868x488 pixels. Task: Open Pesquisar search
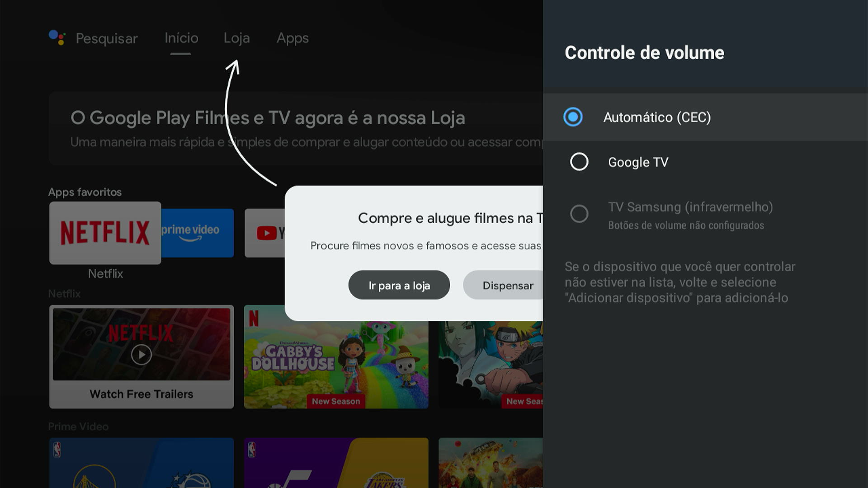coord(107,38)
